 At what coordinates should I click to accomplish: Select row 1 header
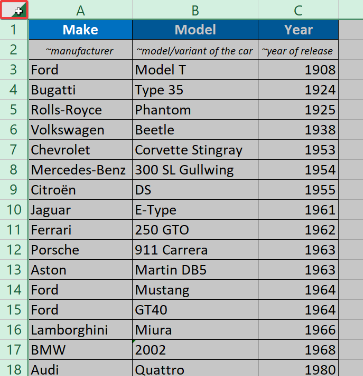click(x=14, y=30)
